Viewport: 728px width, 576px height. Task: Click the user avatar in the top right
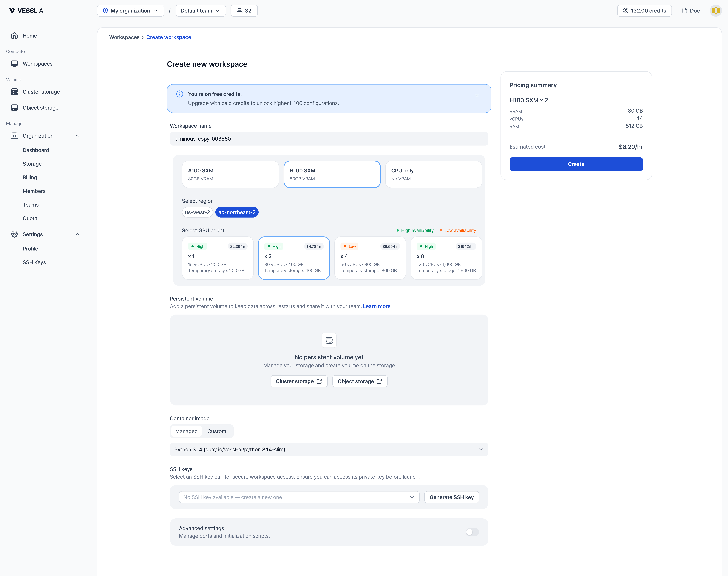715,10
